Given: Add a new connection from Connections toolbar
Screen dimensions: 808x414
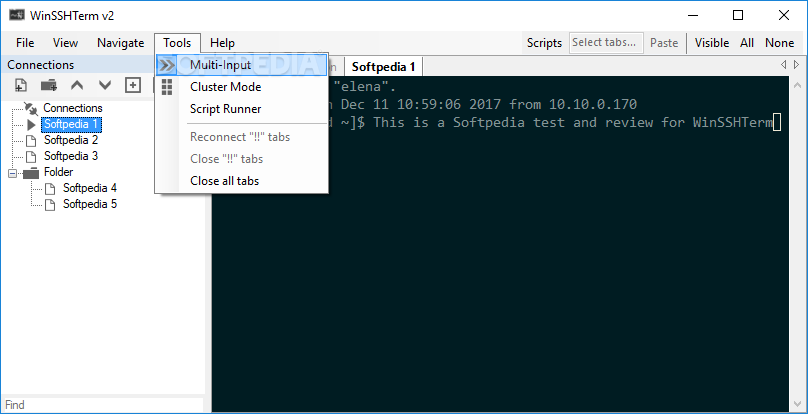Looking at the screenshot, I should [x=21, y=85].
